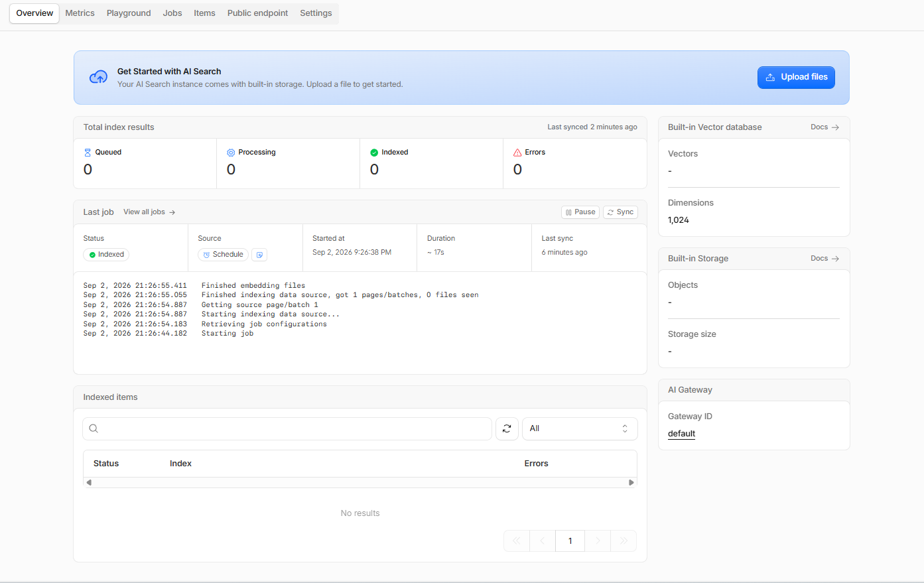924x583 pixels.
Task: Go to the first page of results
Action: coord(517,541)
